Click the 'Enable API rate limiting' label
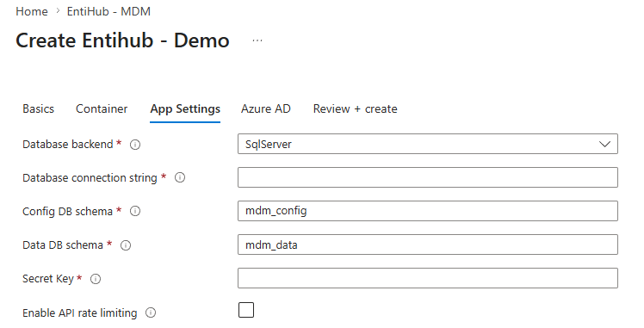Viewport: 644px width, 328px height. tap(80, 313)
